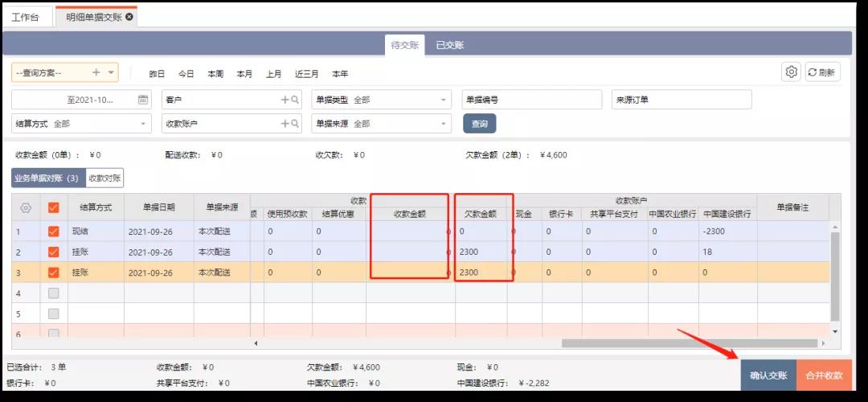Click the plus icon in 查询方案 box
The width and height of the screenshot is (868, 402).
click(96, 72)
